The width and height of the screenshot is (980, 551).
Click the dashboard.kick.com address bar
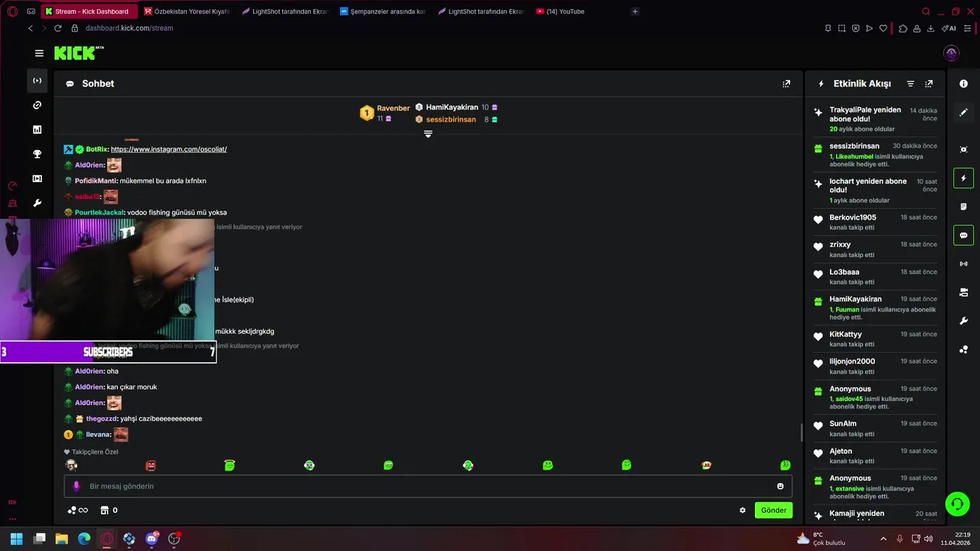point(129,28)
